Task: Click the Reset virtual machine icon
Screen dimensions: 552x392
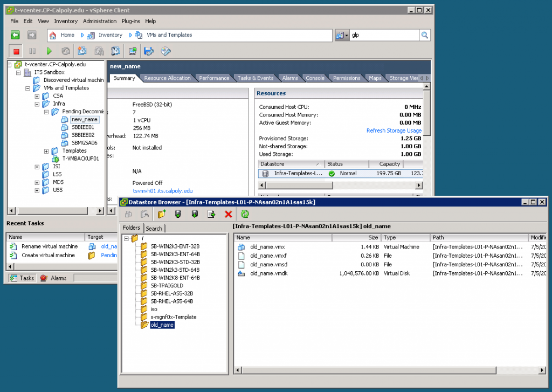Action: coord(65,51)
